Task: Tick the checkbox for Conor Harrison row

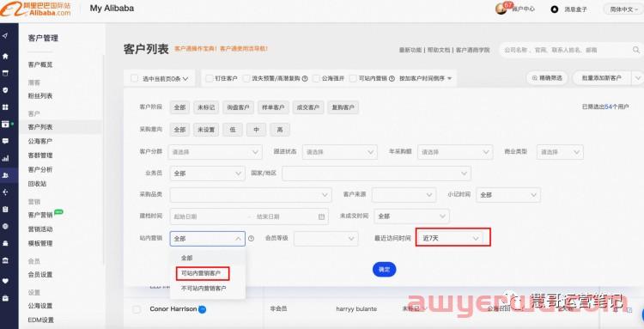Action: (x=137, y=309)
